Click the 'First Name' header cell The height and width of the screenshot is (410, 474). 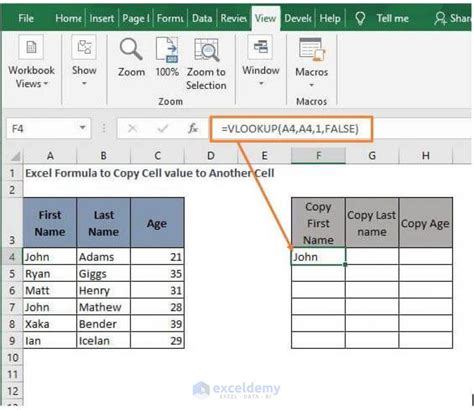50,223
